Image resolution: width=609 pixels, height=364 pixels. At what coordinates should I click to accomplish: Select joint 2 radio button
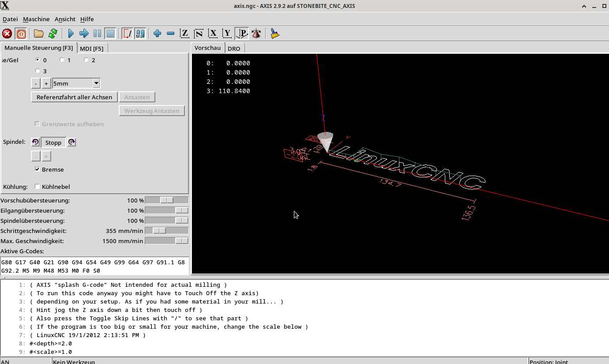pos(86,60)
